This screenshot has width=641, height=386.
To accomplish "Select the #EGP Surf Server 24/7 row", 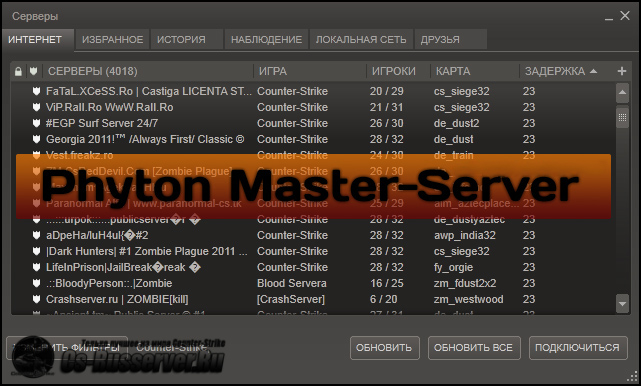I will coord(313,123).
